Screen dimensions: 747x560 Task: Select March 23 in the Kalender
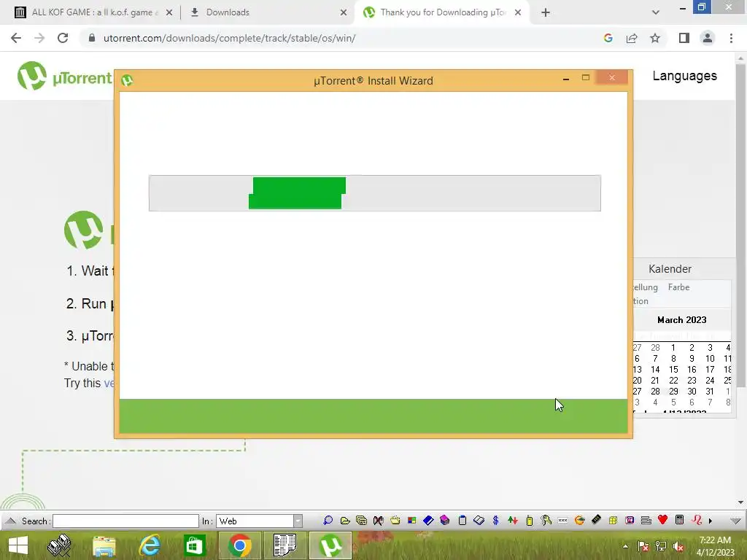pos(692,381)
